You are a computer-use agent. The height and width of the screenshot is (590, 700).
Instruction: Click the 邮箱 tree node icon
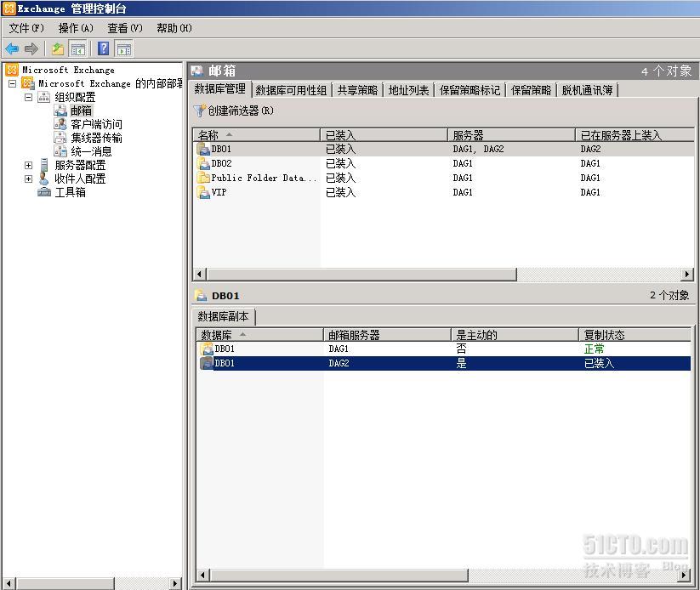60,111
